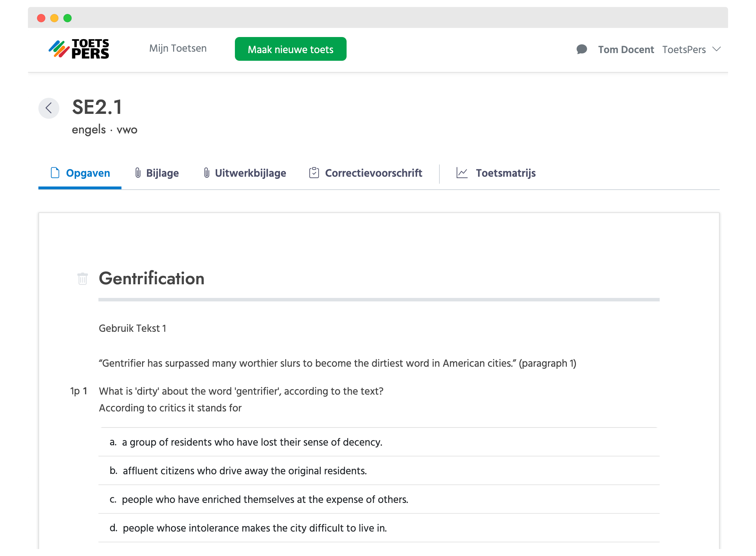Viewport: 756px width, 556px height.
Task: Open the Tom Docent user menu
Action: [x=626, y=50]
